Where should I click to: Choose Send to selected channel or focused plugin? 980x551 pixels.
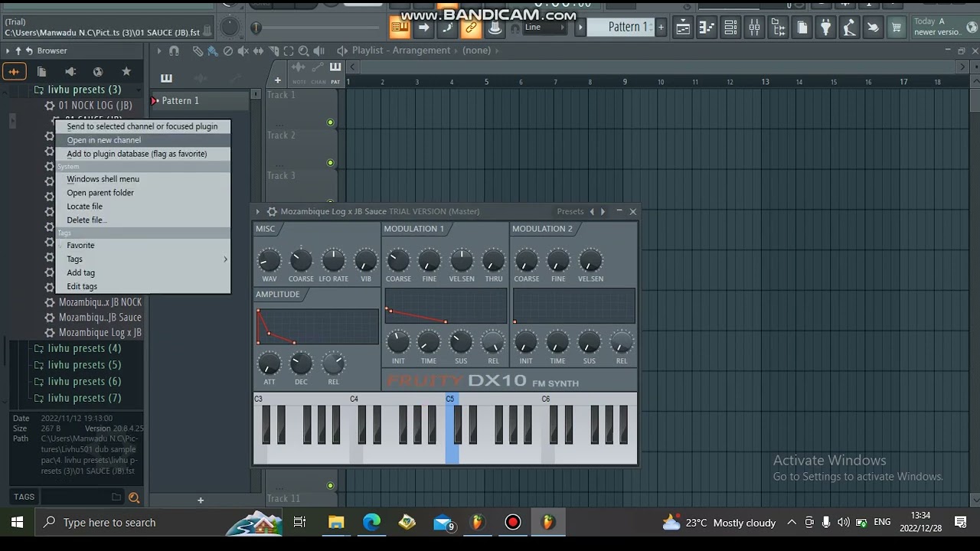(142, 126)
